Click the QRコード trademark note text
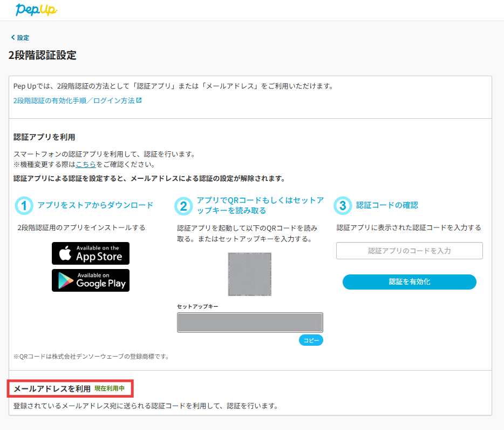 pos(91,357)
